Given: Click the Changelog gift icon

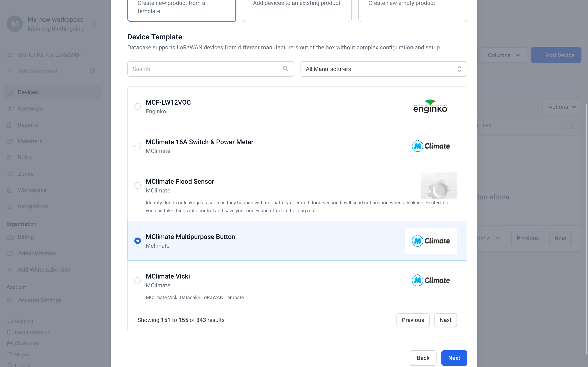Looking at the screenshot, I should pyautogui.click(x=10, y=344).
